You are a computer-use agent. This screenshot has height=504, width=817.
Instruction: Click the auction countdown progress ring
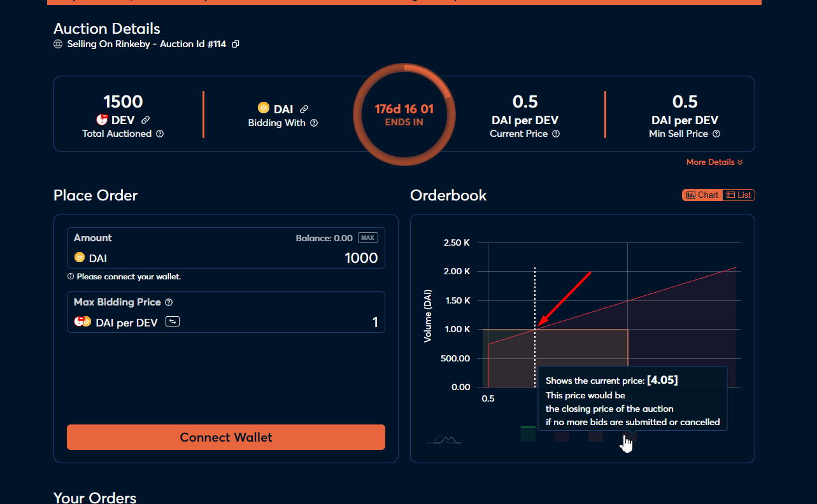(404, 115)
